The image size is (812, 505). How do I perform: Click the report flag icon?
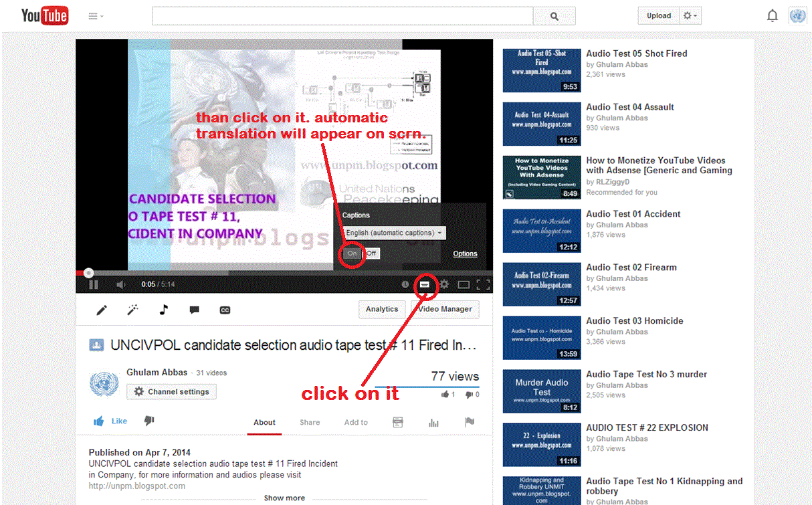[x=470, y=422]
